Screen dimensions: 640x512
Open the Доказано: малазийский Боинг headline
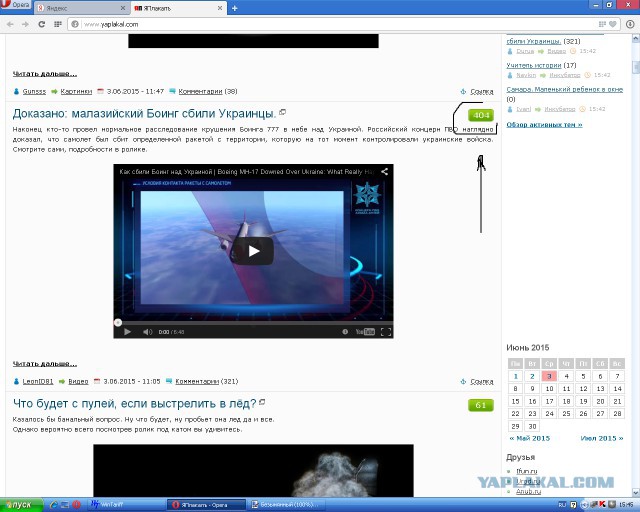(144, 114)
